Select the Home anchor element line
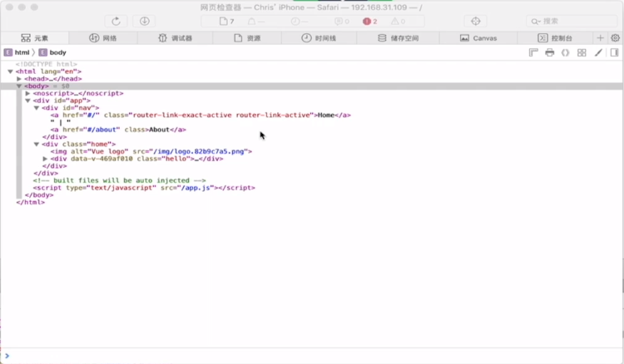The height and width of the screenshot is (364, 624). coord(201,116)
